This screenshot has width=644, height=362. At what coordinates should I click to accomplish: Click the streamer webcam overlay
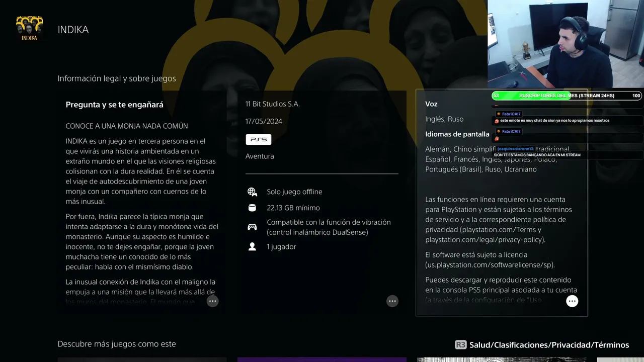pos(566,44)
